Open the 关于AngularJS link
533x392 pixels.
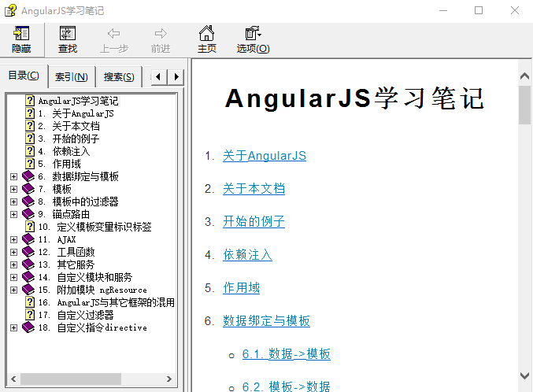264,156
